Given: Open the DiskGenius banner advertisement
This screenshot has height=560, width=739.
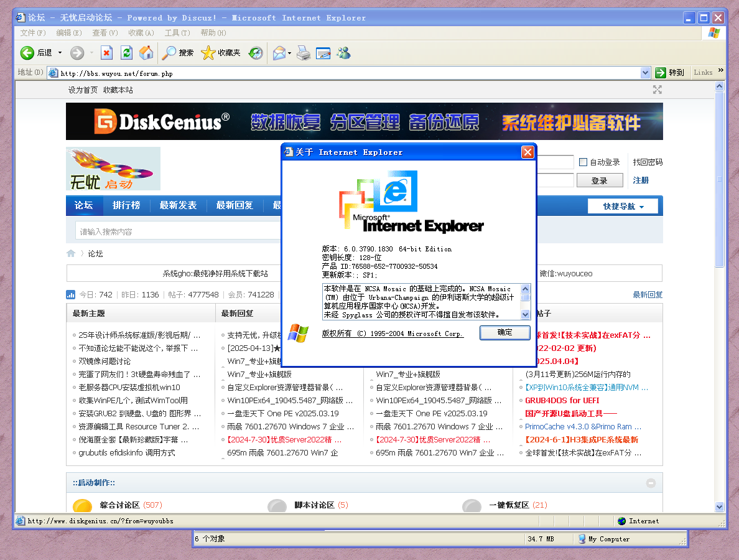Looking at the screenshot, I should (365, 121).
